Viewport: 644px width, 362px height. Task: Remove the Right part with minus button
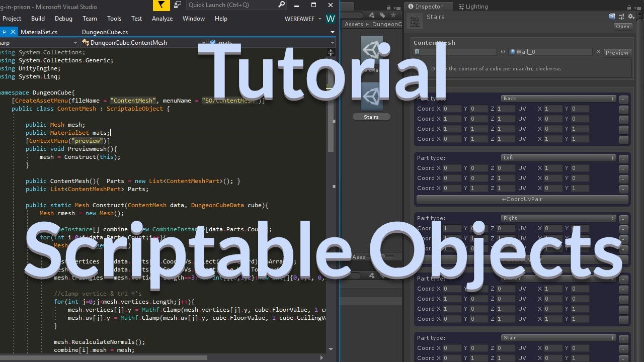624,219
